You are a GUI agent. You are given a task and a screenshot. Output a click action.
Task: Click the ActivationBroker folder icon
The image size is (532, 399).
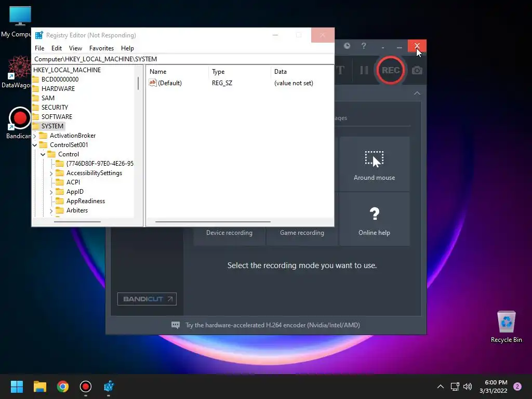click(43, 136)
